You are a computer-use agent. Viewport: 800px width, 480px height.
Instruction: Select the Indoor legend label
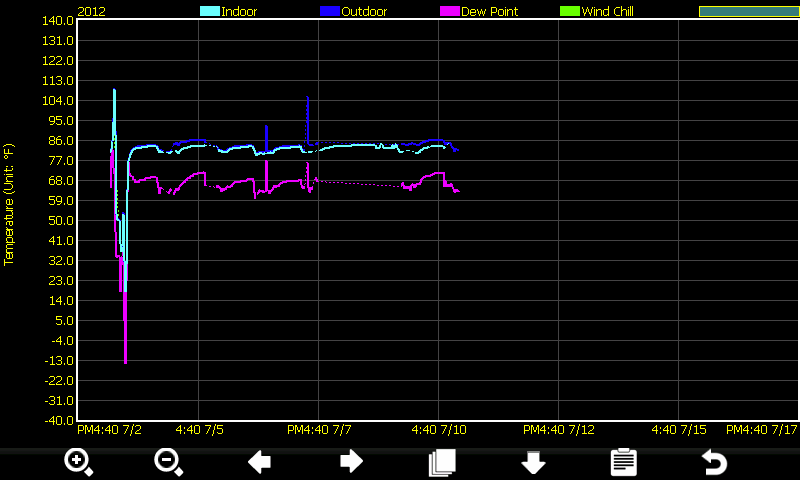click(239, 12)
